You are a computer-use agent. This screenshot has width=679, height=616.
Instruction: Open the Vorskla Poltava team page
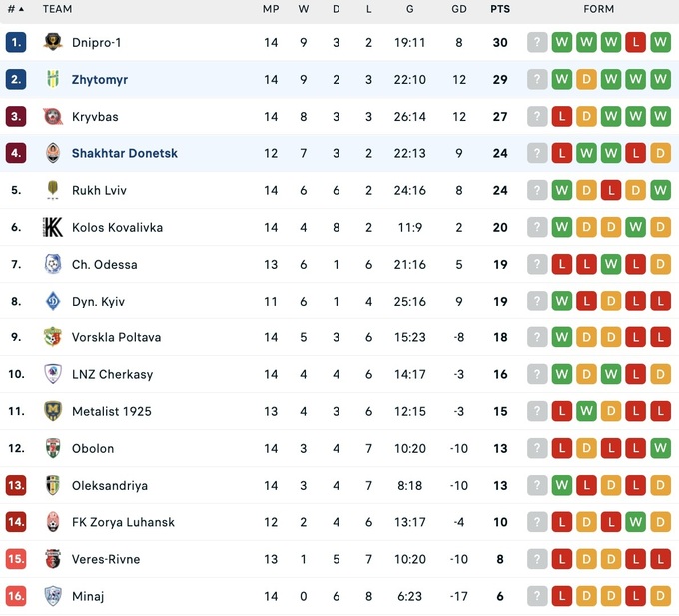coord(116,338)
